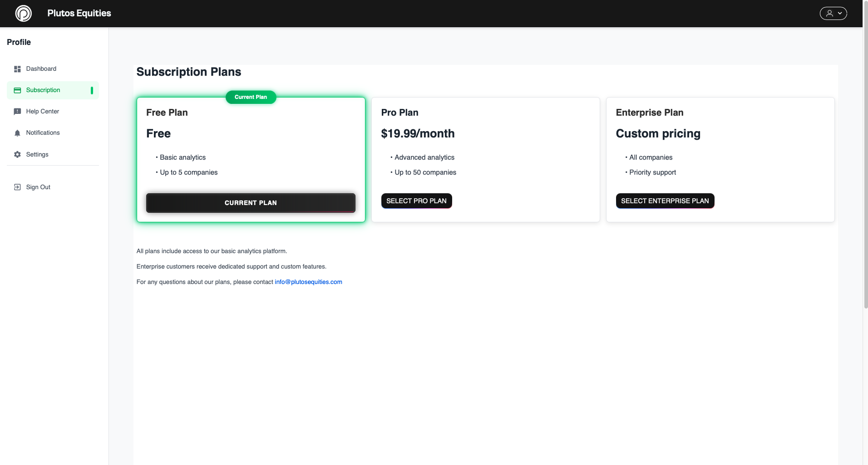Click the Select Enterprise Plan button
The image size is (868, 465).
click(665, 201)
